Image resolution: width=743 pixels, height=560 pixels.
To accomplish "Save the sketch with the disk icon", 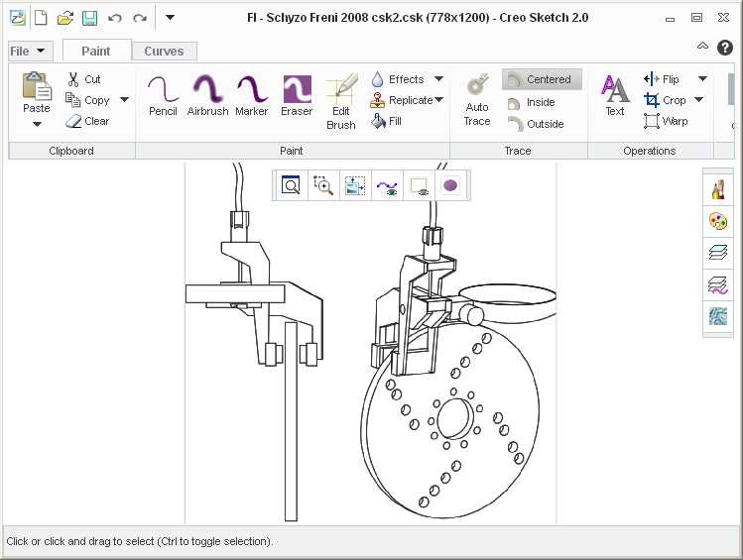I will [89, 18].
